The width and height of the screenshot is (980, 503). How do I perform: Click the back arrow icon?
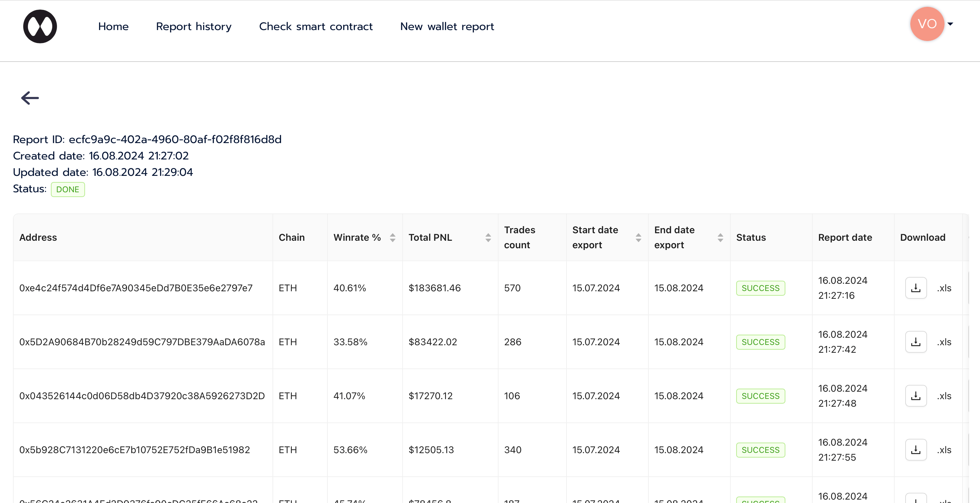pyautogui.click(x=30, y=98)
